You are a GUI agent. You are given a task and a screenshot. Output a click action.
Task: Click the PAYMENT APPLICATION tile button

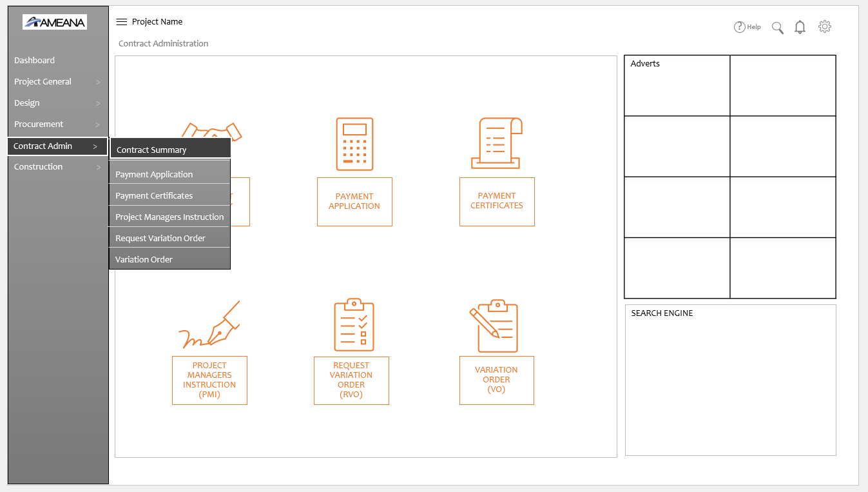354,201
